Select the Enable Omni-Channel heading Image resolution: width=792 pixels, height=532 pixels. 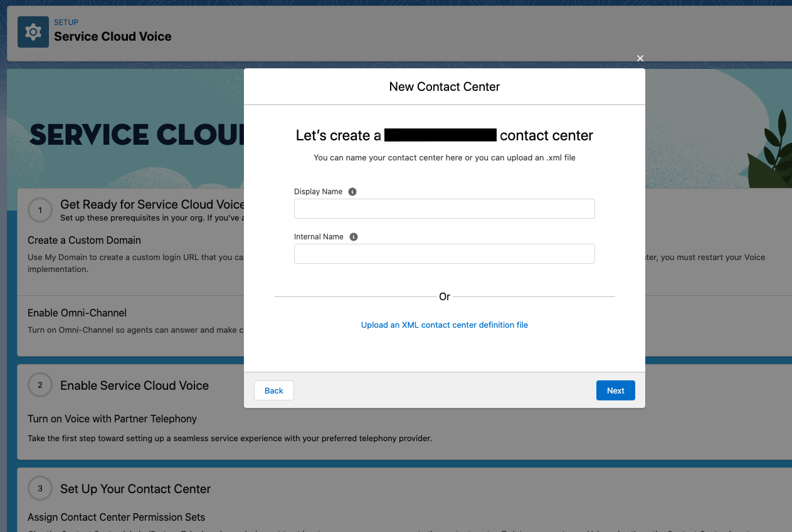click(x=77, y=313)
